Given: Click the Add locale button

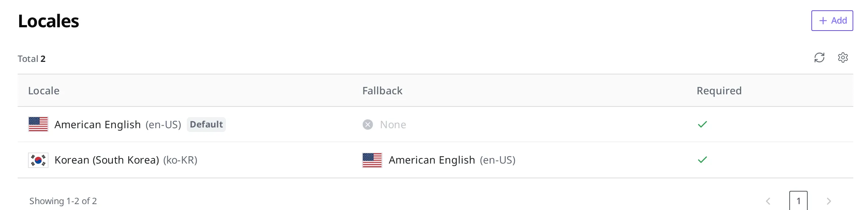Looking at the screenshot, I should [x=832, y=21].
